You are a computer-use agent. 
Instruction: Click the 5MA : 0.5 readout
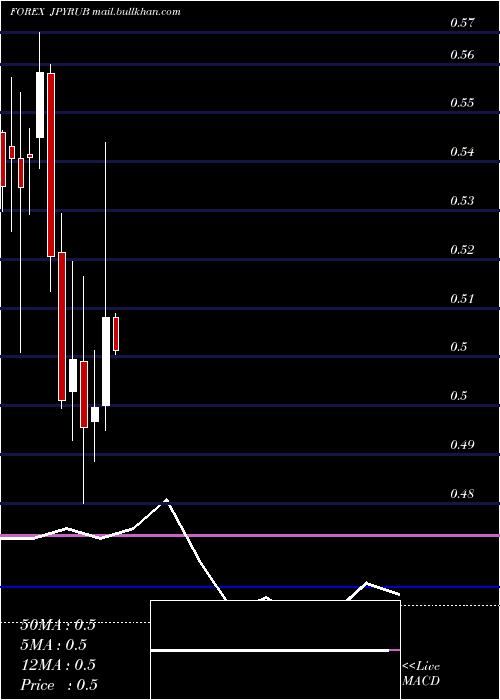(x=54, y=645)
